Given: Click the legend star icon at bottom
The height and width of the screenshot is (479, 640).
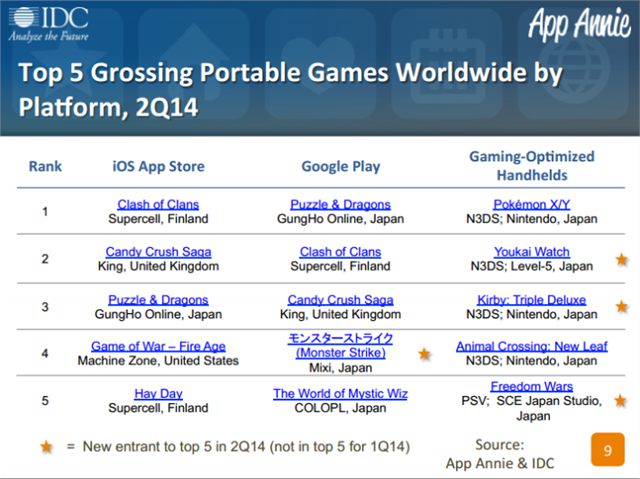Looking at the screenshot, I should pyautogui.click(x=46, y=446).
